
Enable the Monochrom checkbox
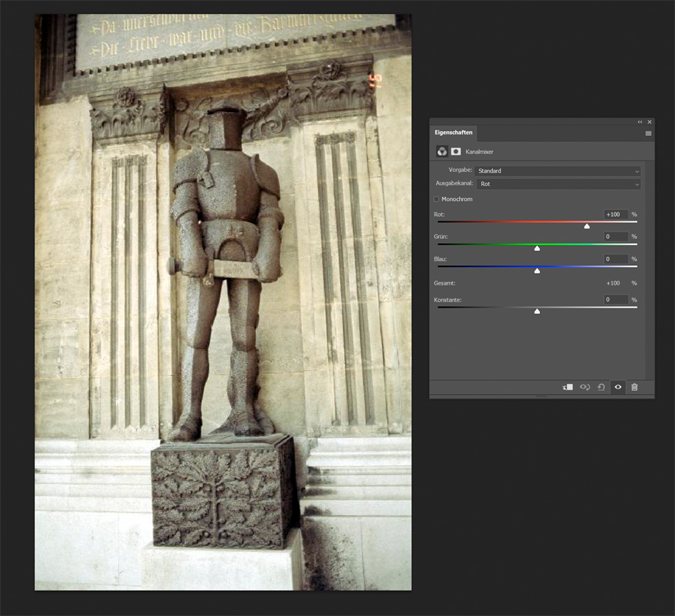tap(437, 199)
